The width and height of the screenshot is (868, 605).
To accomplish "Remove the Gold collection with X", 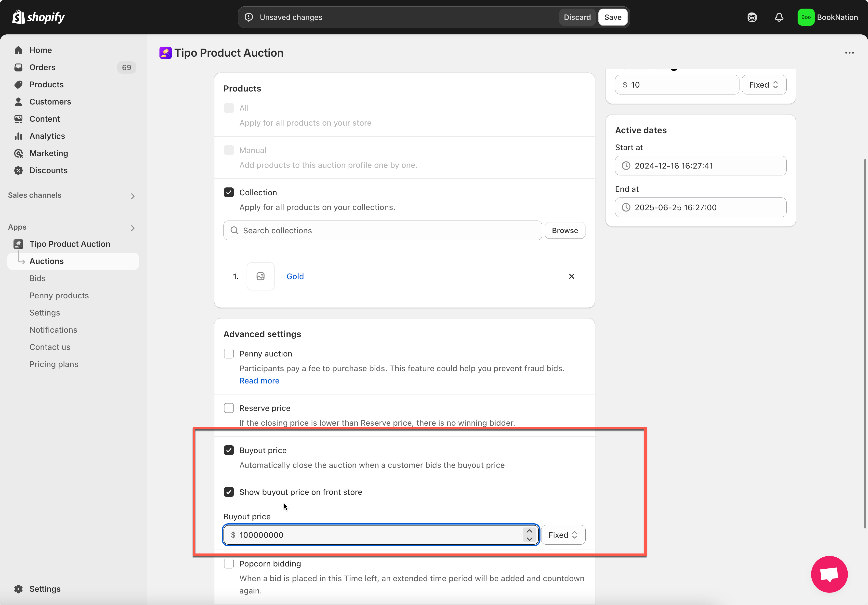I will 571,276.
